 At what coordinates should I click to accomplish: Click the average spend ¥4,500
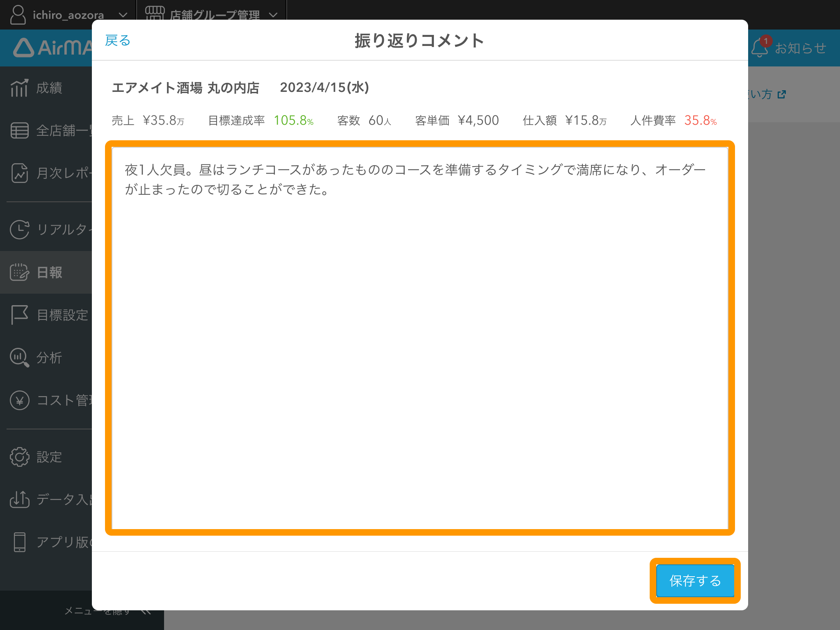[x=478, y=120]
